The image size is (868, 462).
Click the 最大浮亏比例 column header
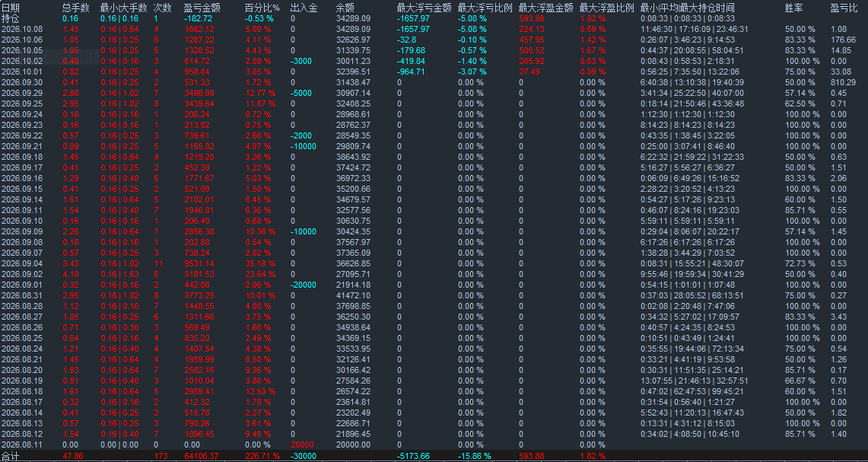485,8
